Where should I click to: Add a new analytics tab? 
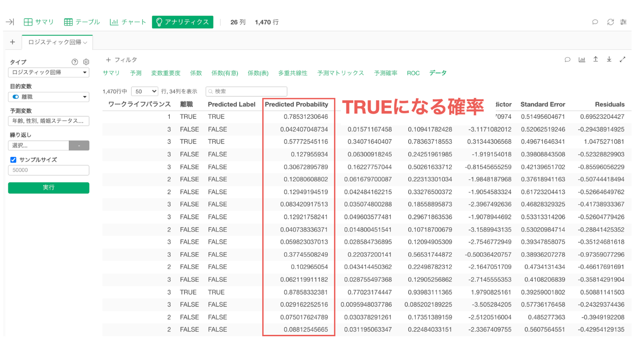12,42
